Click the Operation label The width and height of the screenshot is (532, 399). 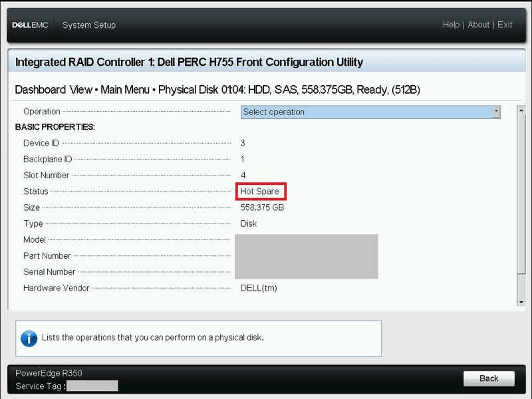pos(42,111)
